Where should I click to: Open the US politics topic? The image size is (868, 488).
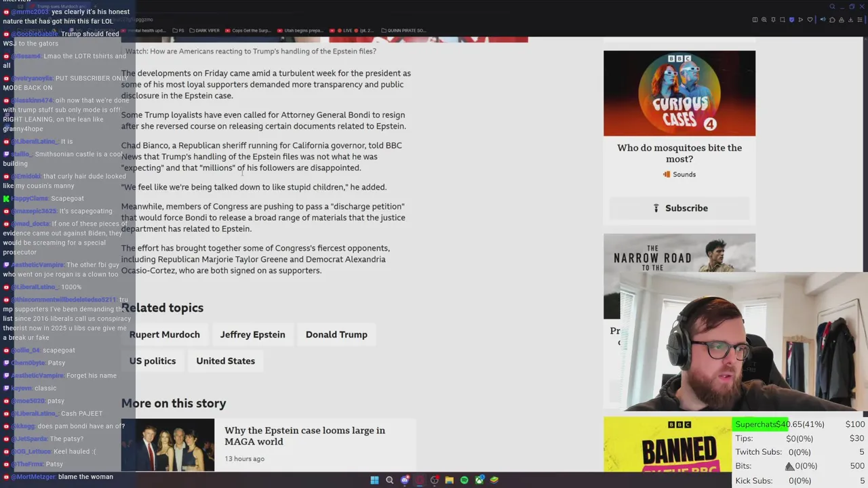pyautogui.click(x=153, y=361)
